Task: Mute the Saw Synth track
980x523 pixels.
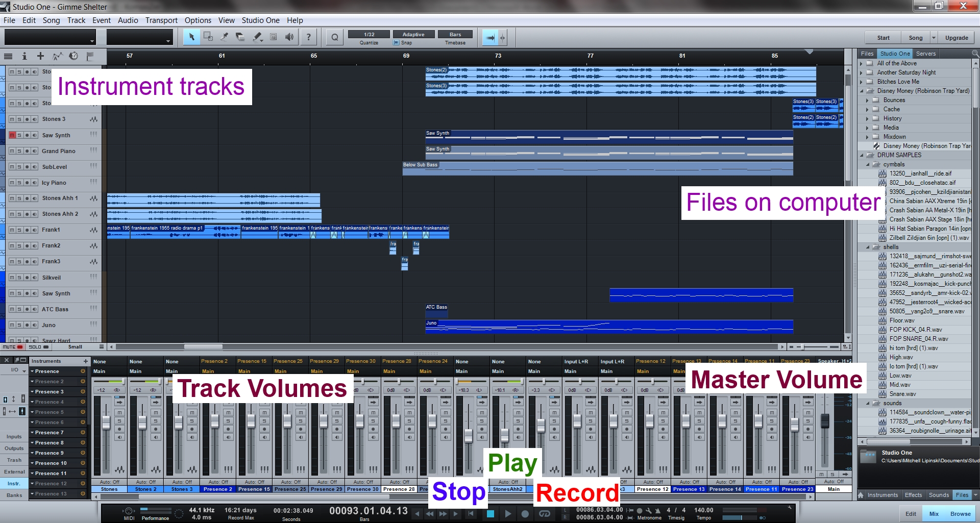Action: 12,135
